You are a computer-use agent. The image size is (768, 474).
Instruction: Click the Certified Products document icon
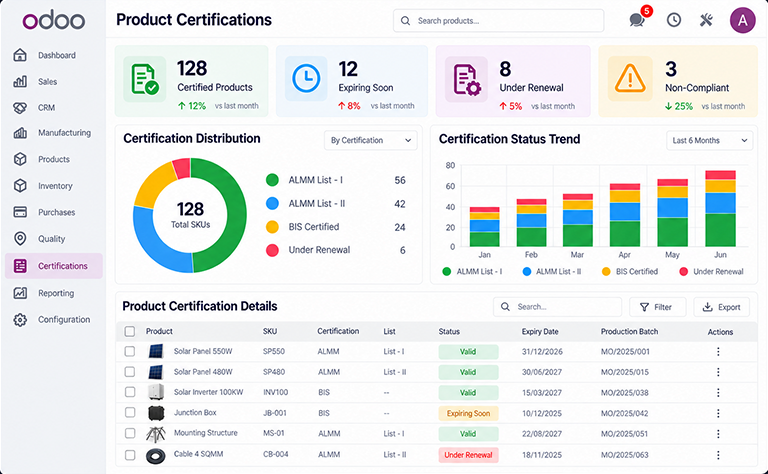click(144, 79)
